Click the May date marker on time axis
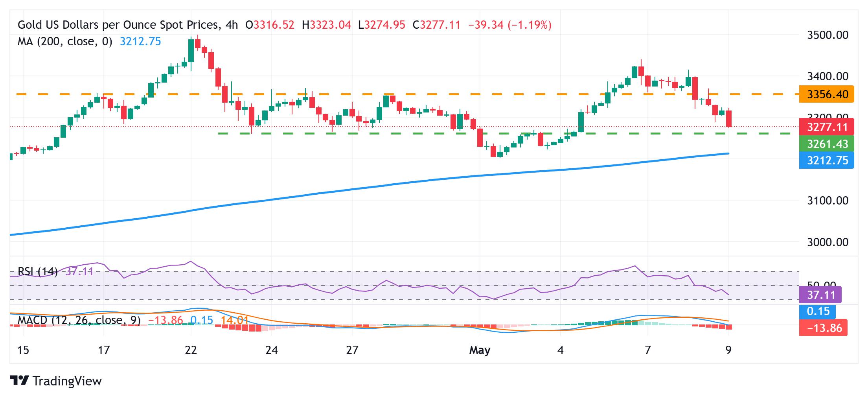Viewport: 868px width, 398px height. click(x=480, y=350)
